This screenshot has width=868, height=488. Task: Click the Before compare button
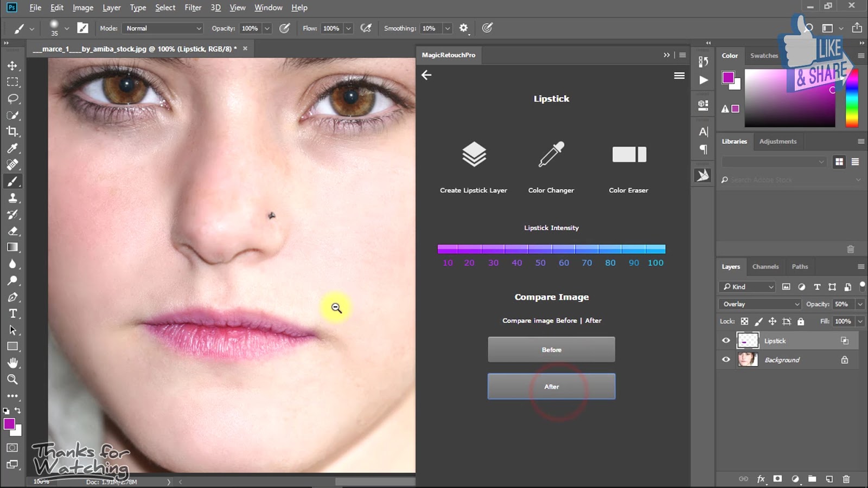[x=551, y=350]
